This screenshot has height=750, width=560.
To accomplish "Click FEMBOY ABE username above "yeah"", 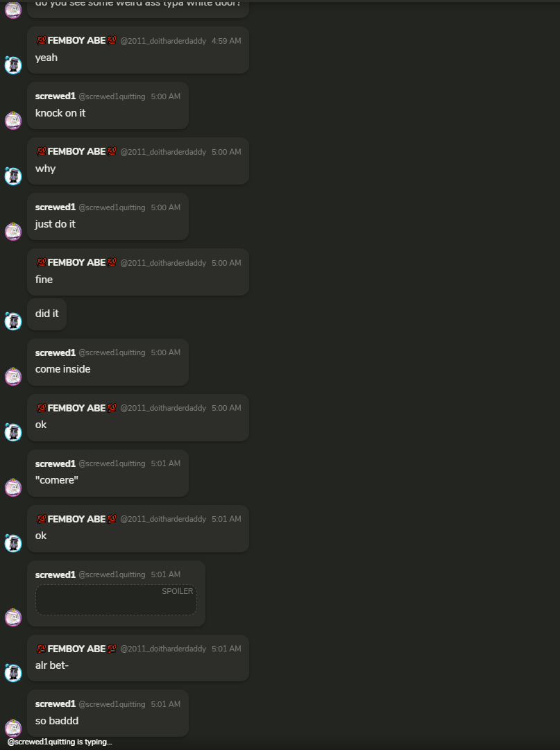I will tap(76, 41).
